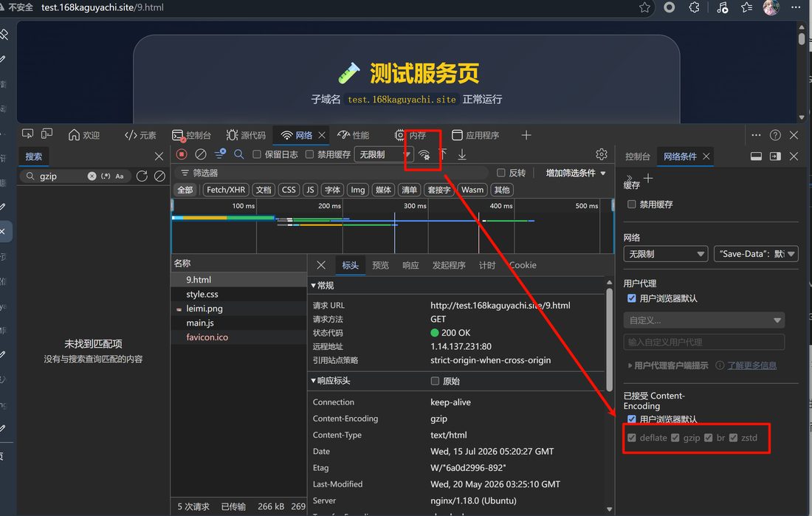Toggle quick view dock position icon
Viewport: 812px width, 516px height.
click(756, 156)
